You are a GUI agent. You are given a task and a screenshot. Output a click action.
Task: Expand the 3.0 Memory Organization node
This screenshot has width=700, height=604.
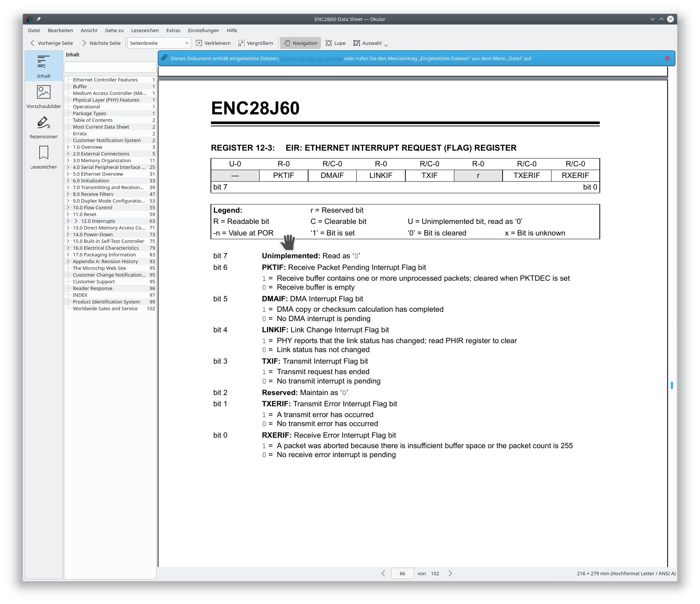point(68,160)
